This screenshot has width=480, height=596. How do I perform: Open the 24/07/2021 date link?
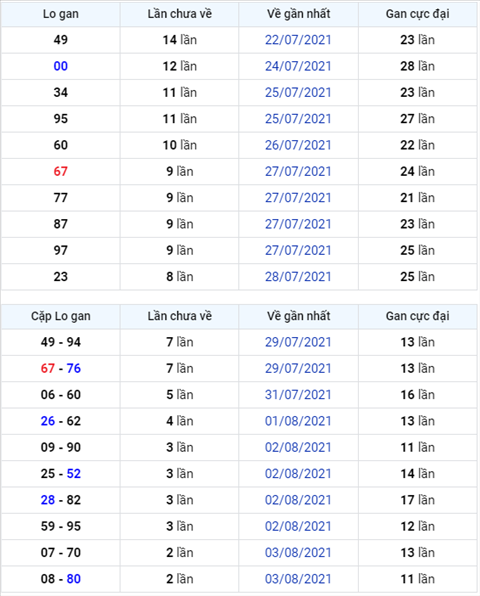[298, 66]
